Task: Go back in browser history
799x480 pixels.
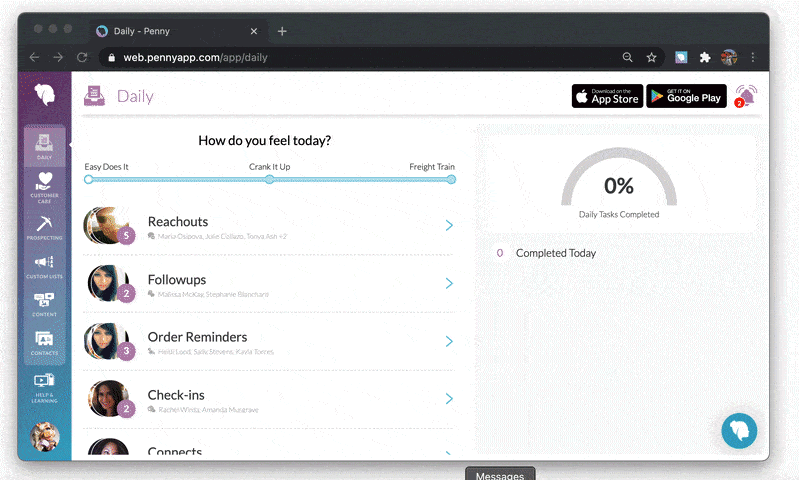Action: pos(34,57)
